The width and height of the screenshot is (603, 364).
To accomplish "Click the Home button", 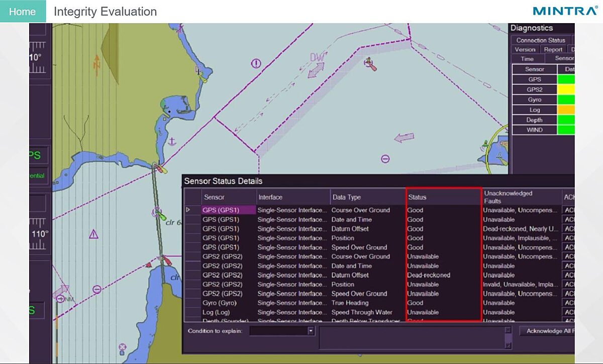I will pyautogui.click(x=23, y=12).
